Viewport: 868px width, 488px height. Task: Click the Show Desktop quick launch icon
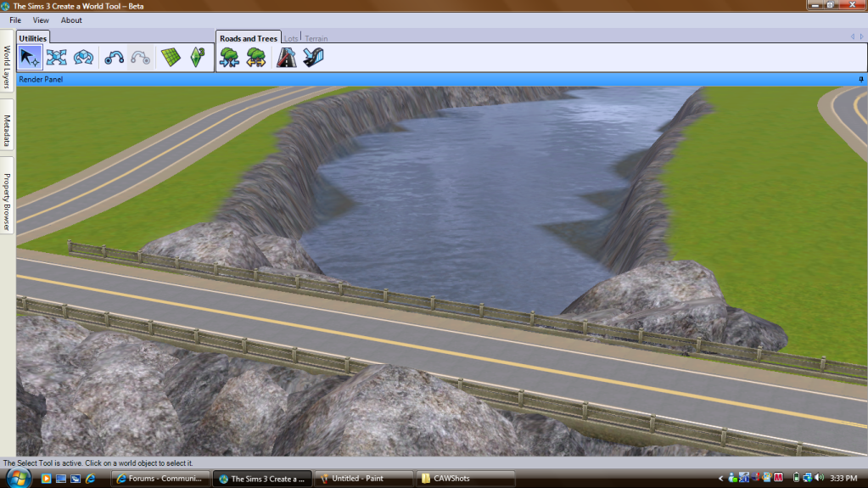[x=61, y=479]
